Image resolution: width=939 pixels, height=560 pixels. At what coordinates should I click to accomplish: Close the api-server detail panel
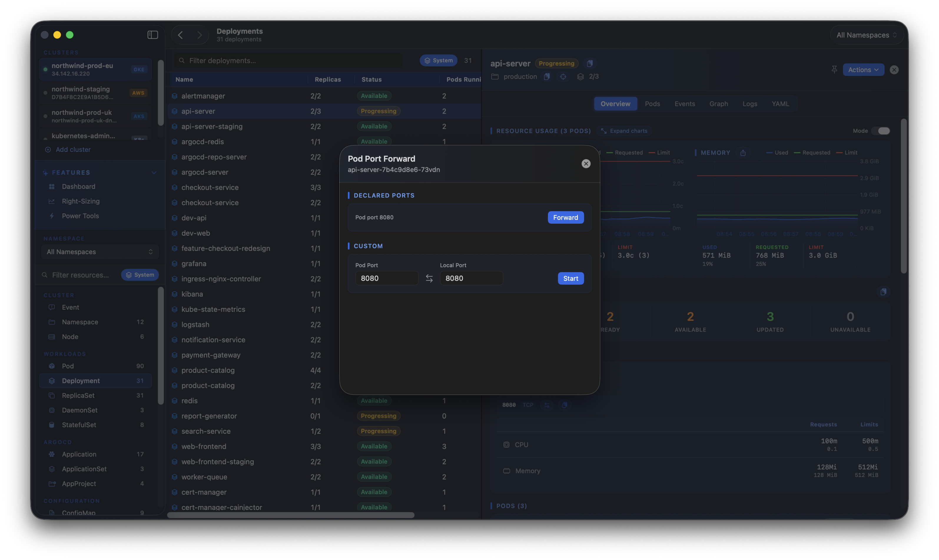coord(894,70)
